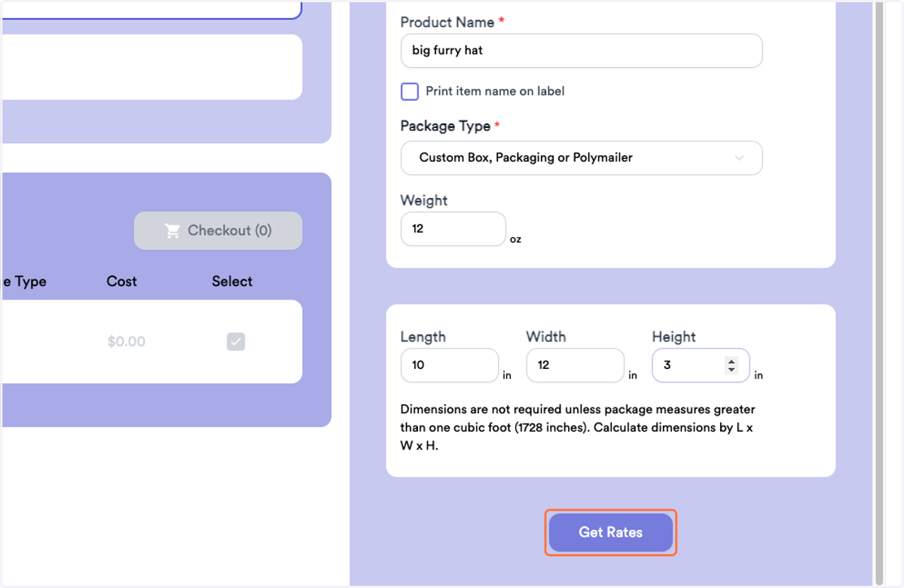904x588 pixels.
Task: Click the Length label
Action: point(423,337)
